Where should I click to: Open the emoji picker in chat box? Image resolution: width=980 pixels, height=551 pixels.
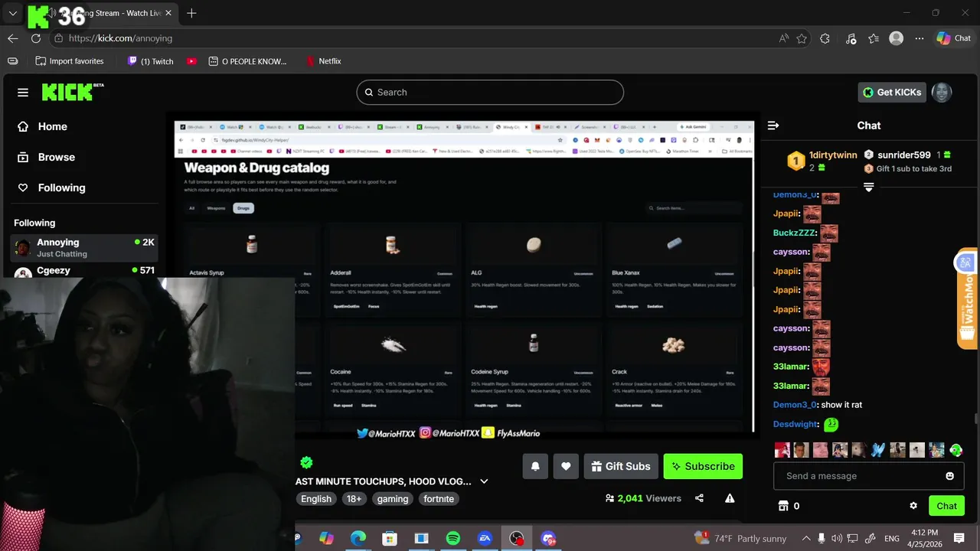point(950,476)
